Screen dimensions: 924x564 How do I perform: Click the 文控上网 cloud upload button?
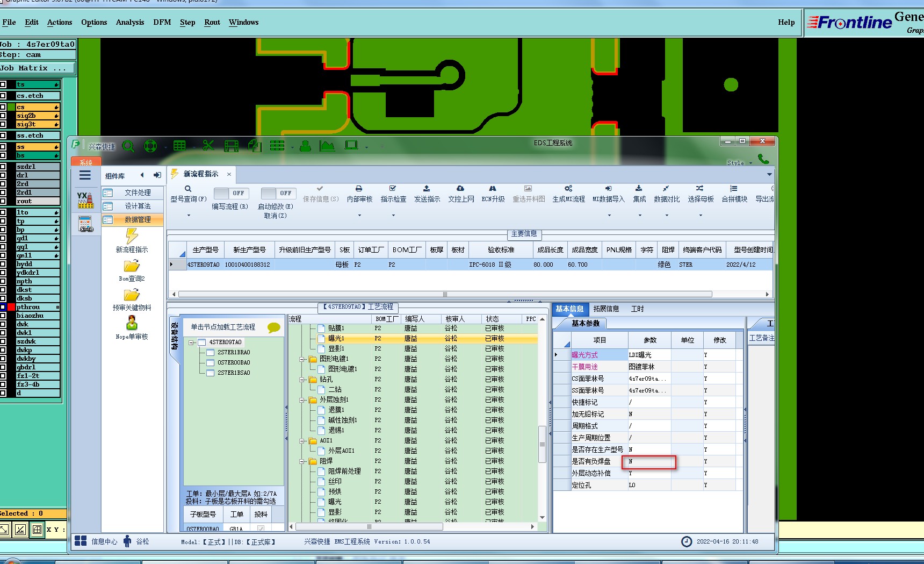coord(461,194)
